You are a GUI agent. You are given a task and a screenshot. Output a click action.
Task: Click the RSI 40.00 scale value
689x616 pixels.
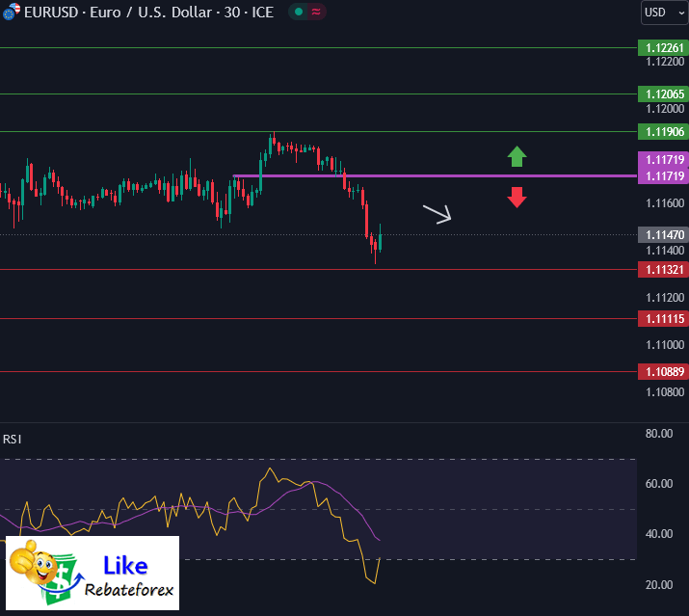(659, 534)
